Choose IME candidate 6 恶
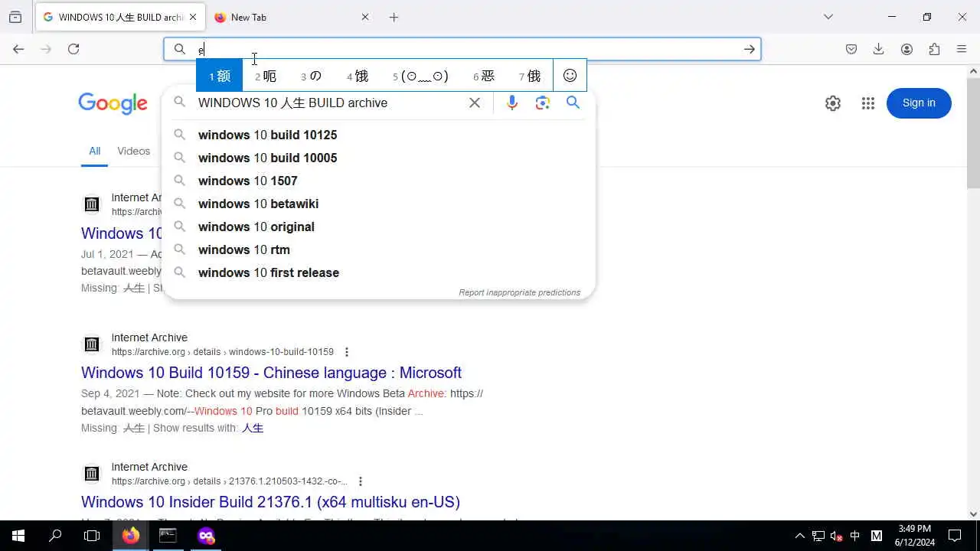 (484, 76)
